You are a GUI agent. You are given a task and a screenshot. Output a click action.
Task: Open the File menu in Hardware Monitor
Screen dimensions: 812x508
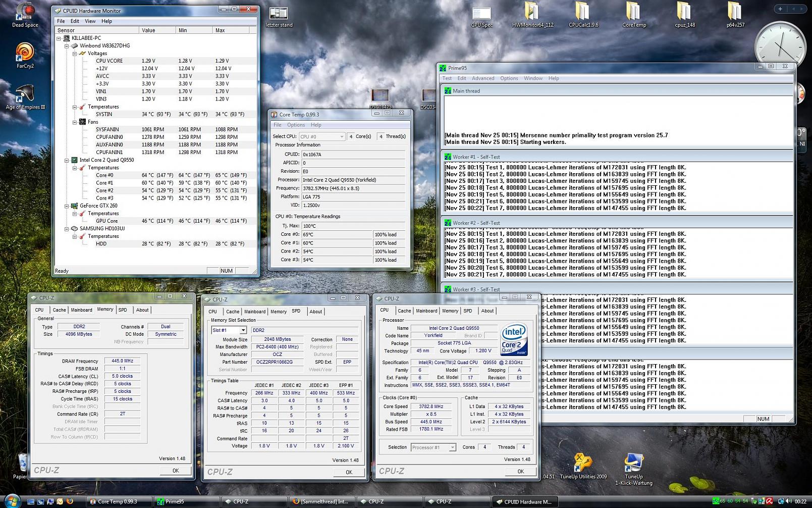(61, 21)
